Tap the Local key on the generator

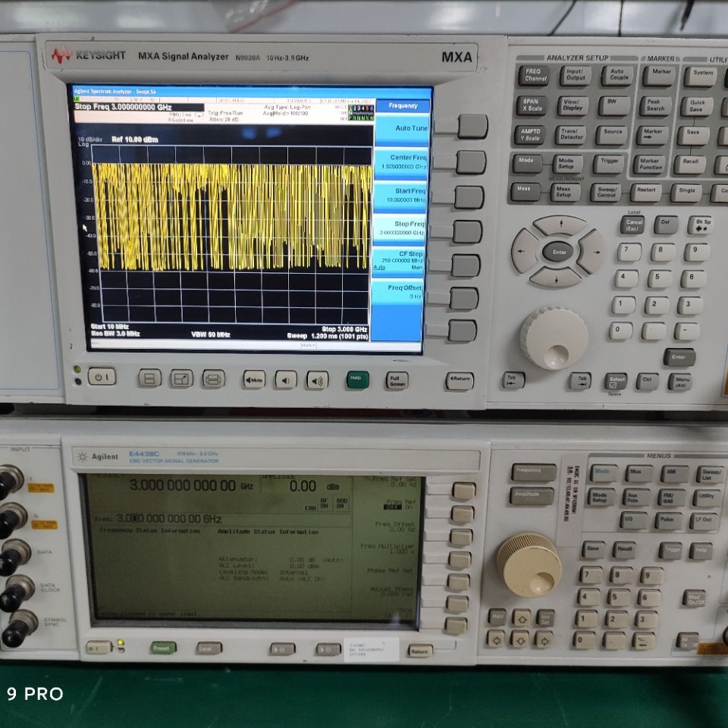pos(209,648)
